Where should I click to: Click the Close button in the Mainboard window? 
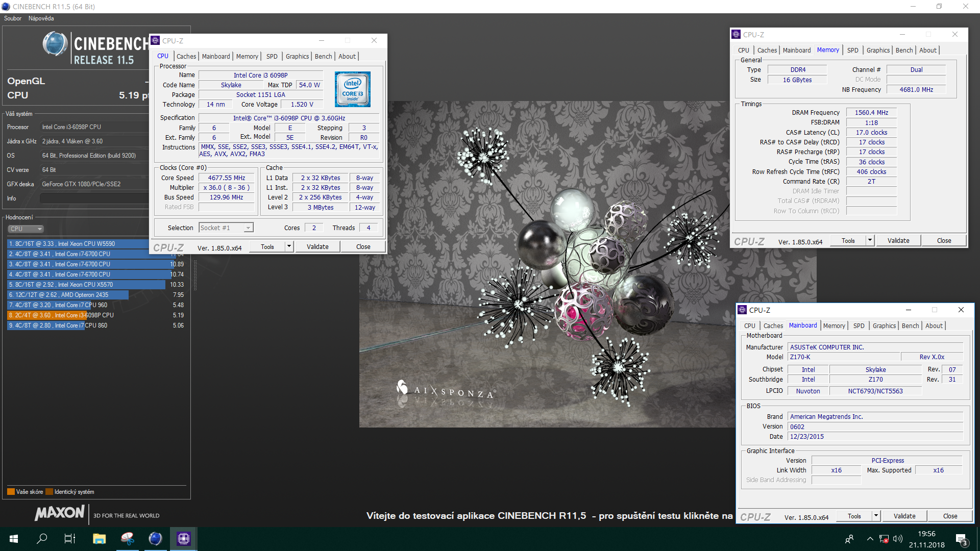[x=950, y=516]
